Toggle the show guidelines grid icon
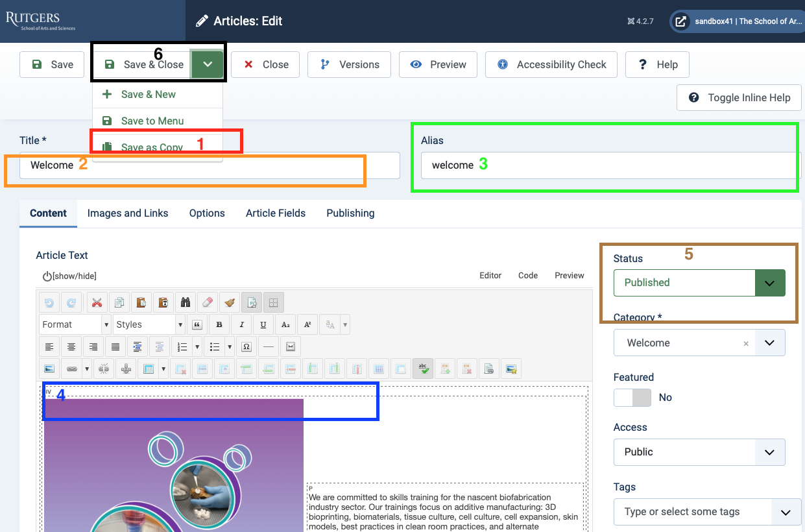This screenshot has height=532, width=805. (274, 302)
